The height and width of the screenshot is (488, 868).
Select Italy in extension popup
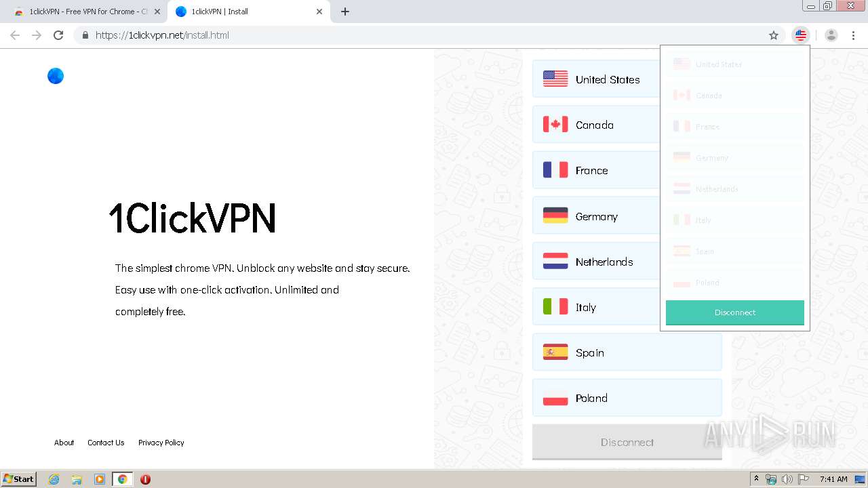pyautogui.click(x=735, y=220)
